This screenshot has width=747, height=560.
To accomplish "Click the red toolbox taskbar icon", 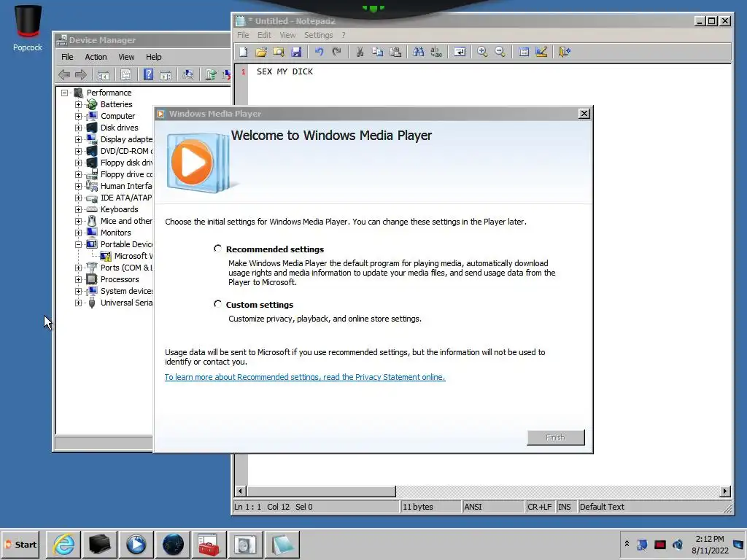I will tap(209, 544).
